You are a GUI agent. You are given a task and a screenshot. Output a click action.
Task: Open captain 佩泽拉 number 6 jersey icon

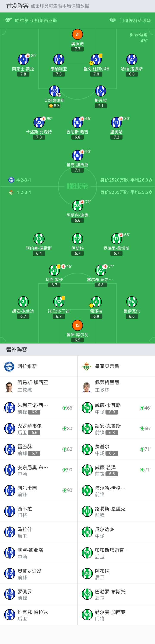(96, 302)
